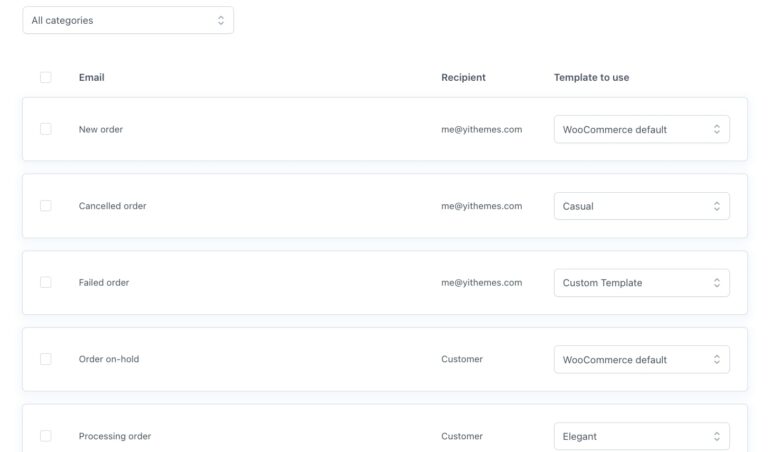
Task: Mark the Order on-hold checkbox
Action: (x=46, y=359)
